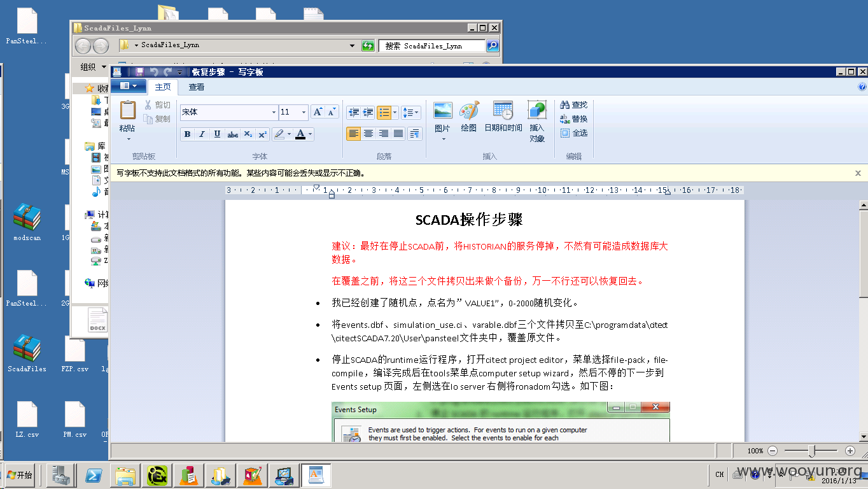
Task: Justify the paragraph text
Action: pyautogui.click(x=399, y=134)
